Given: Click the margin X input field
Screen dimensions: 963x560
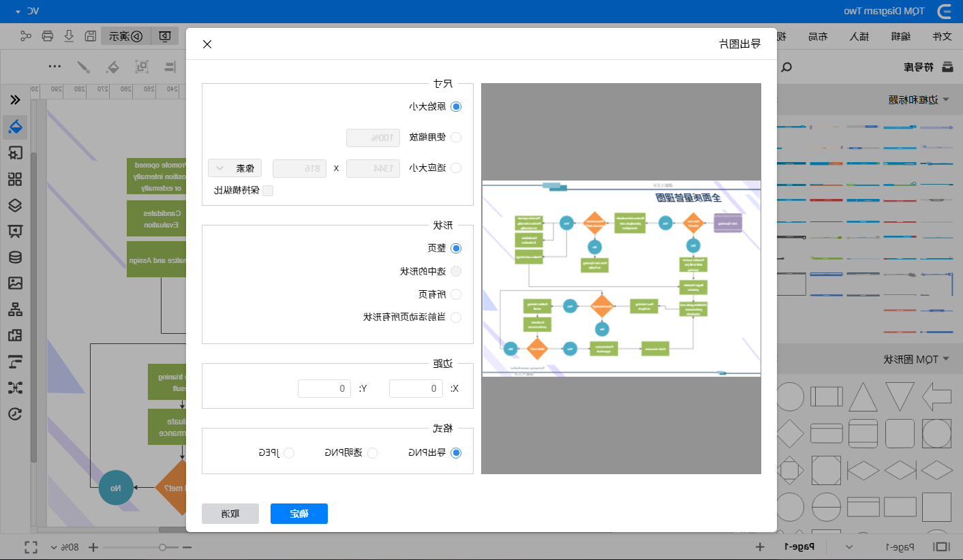Looking at the screenshot, I should (x=416, y=388).
